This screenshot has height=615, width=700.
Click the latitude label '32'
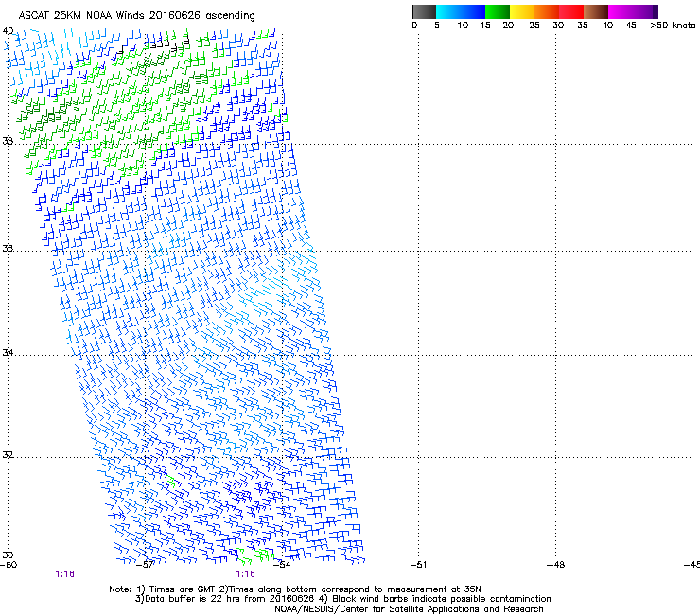8,455
